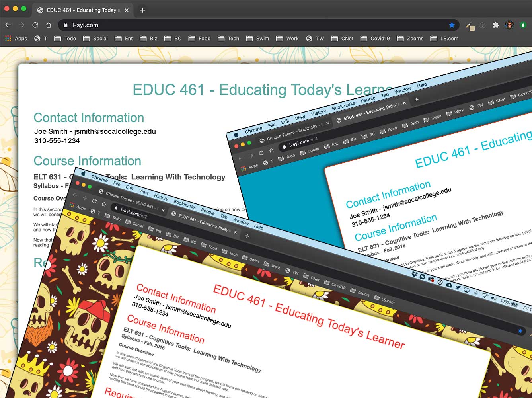Click the greyed-out circular extension icon
This screenshot has width=532, height=398.
[482, 25]
